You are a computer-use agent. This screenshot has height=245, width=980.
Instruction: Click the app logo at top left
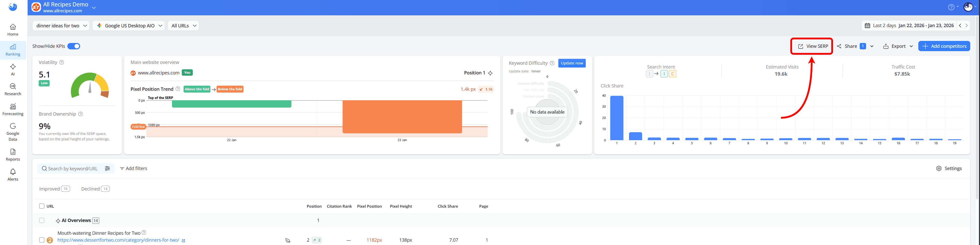pyautogui.click(x=13, y=7)
